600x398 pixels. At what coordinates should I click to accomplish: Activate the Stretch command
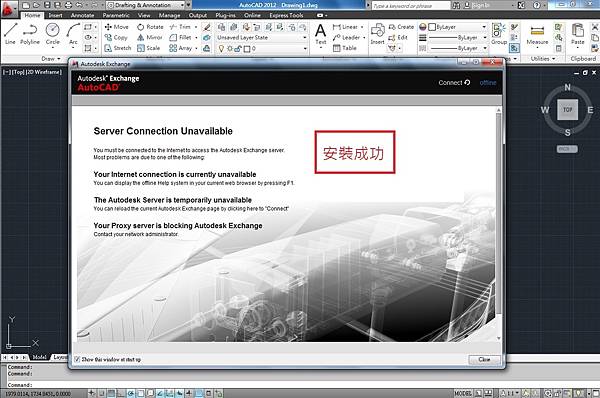(x=118, y=48)
